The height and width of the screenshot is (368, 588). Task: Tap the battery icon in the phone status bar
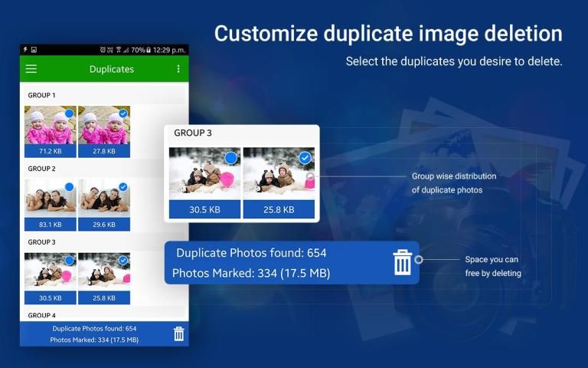tap(150, 50)
